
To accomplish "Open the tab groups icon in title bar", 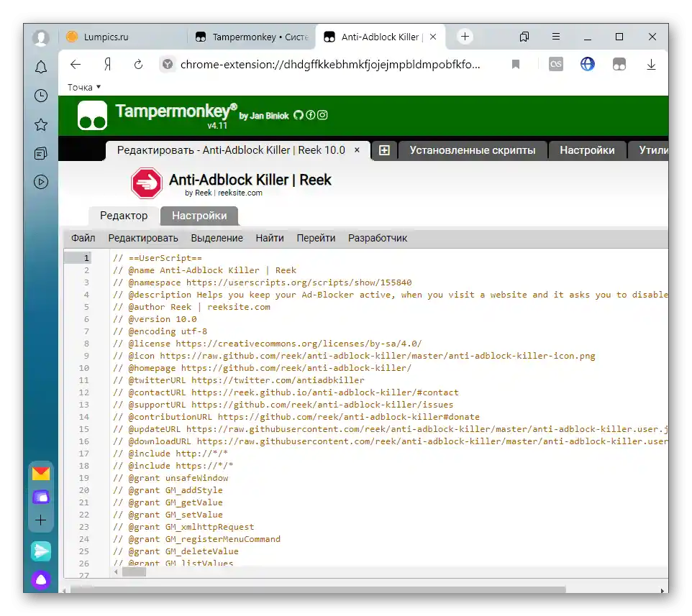I will (524, 37).
